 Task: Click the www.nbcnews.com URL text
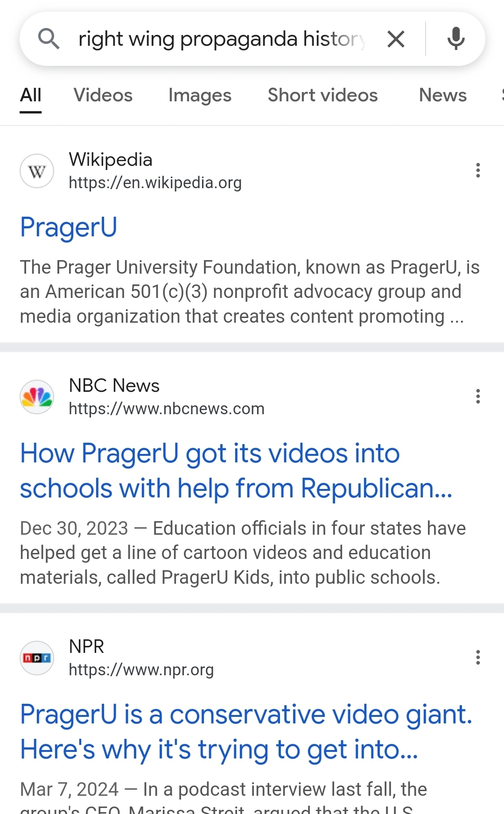pyautogui.click(x=166, y=409)
